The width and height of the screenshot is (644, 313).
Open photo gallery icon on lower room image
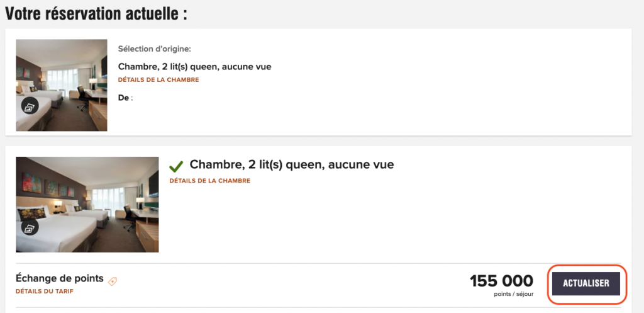click(30, 227)
